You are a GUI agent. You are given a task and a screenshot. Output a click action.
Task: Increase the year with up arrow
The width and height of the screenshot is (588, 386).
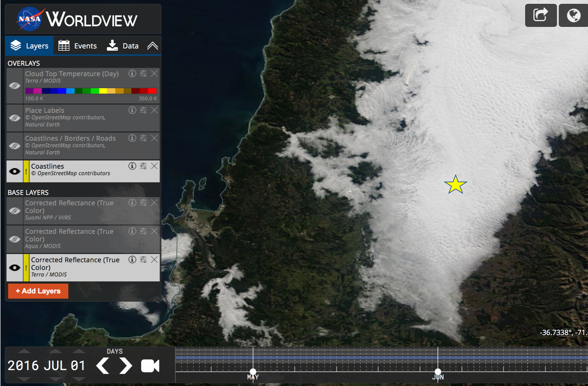[x=24, y=351]
